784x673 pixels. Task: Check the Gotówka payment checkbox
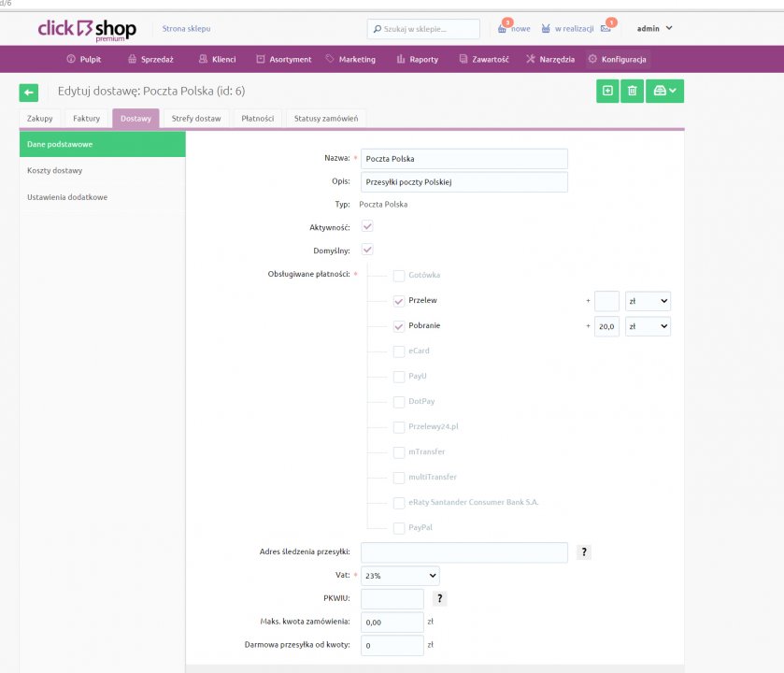click(398, 276)
